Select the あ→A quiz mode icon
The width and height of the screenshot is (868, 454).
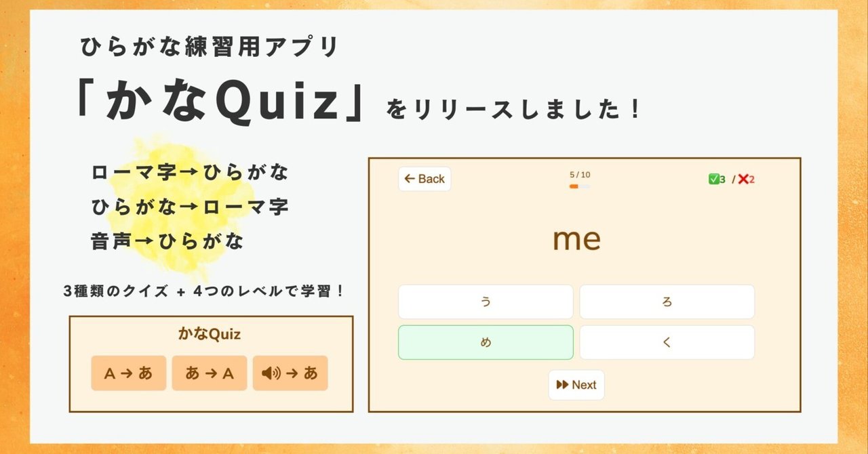point(210,373)
